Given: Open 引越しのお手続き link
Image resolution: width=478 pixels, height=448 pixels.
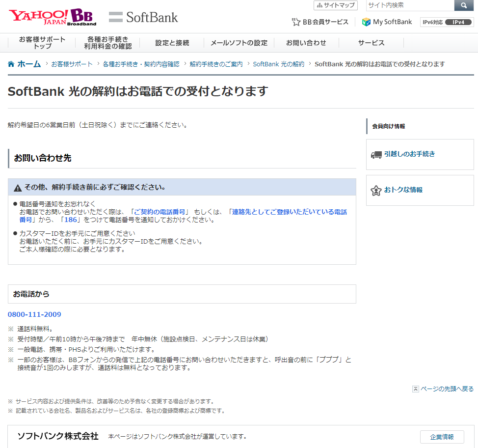Looking at the screenshot, I should tap(409, 154).
